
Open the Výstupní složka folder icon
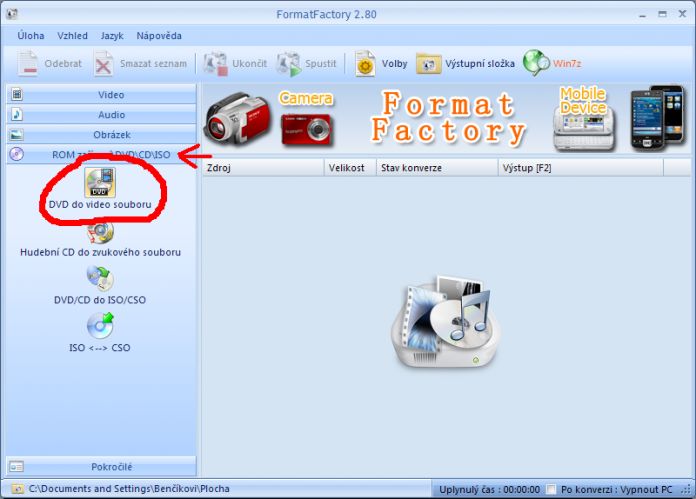[x=428, y=64]
